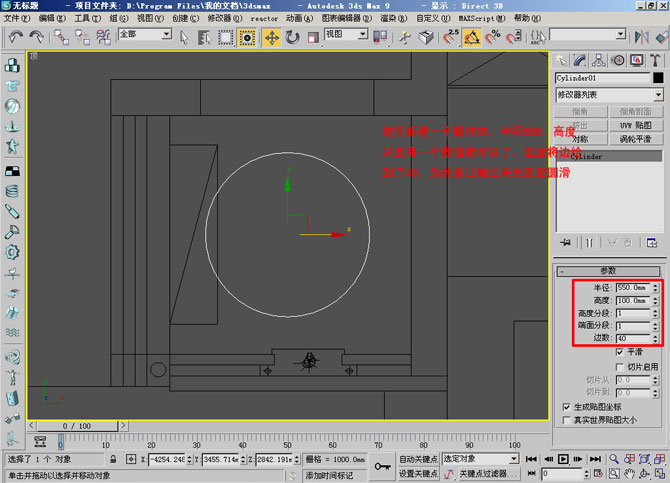Image resolution: width=670 pixels, height=483 pixels.
Task: Open the Create command panel tab
Action: 561,61
